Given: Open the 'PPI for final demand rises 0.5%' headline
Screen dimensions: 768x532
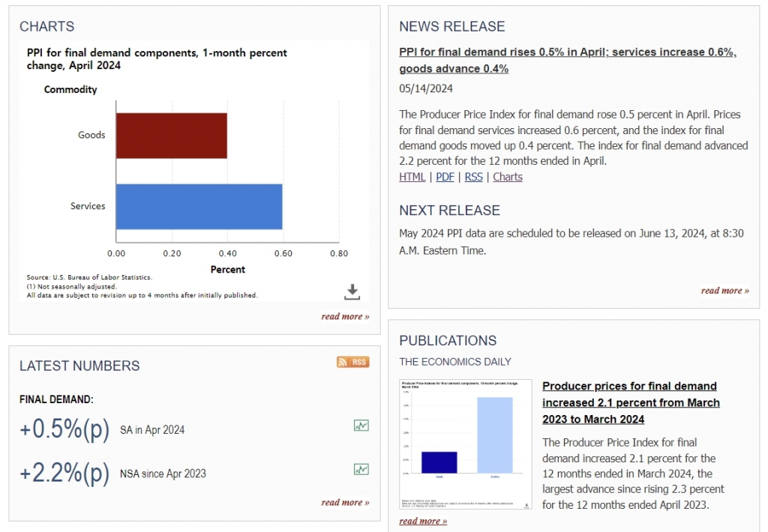Looking at the screenshot, I should [x=567, y=61].
